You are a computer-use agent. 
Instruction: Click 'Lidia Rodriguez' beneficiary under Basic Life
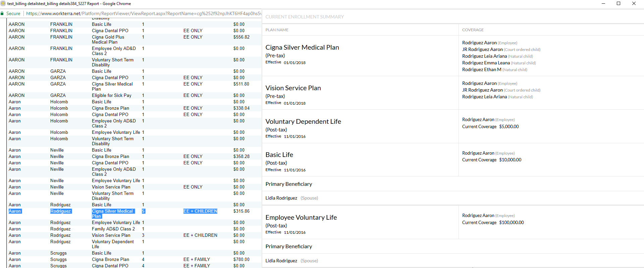[x=281, y=198]
